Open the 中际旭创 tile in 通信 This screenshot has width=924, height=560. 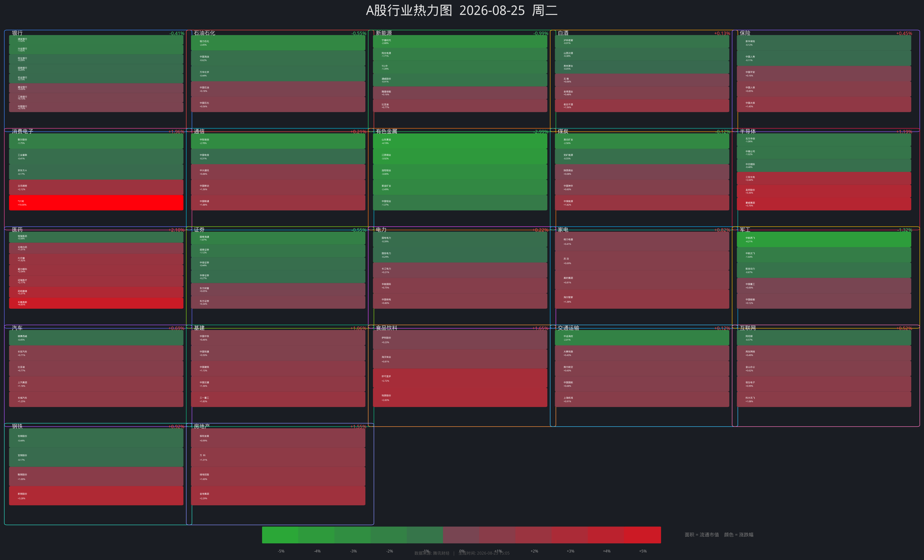(x=278, y=141)
